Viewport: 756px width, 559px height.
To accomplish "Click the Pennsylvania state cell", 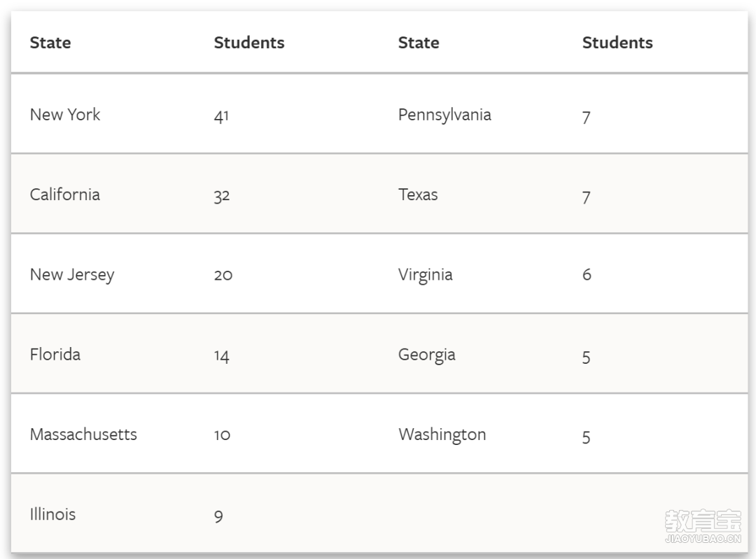I will [x=444, y=115].
